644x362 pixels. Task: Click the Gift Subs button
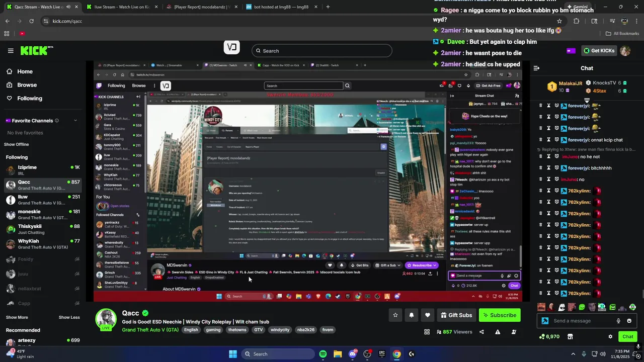click(x=456, y=315)
